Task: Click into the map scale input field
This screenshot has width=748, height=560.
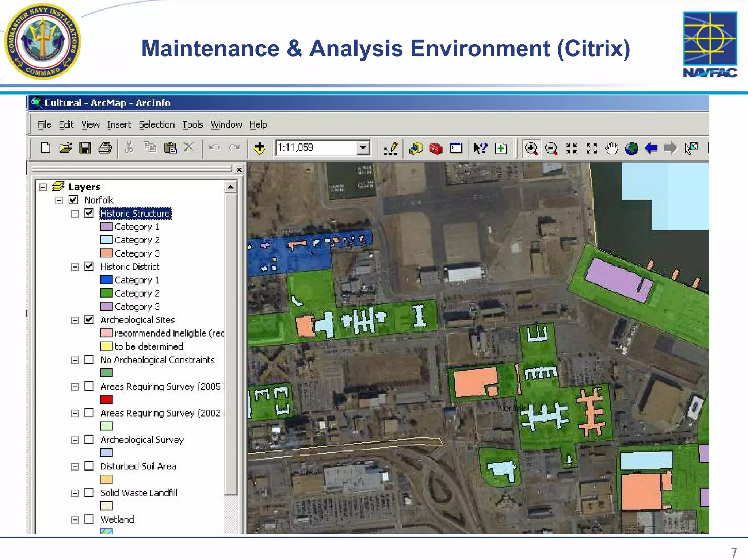Action: click(316, 148)
